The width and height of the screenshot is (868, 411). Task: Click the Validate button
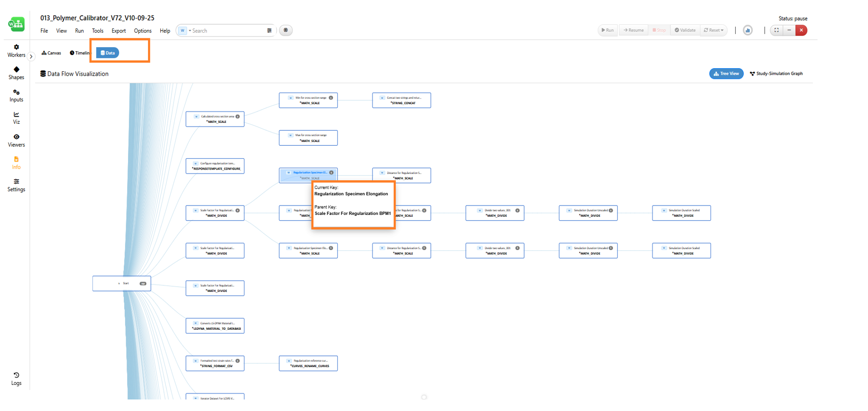[x=685, y=30]
